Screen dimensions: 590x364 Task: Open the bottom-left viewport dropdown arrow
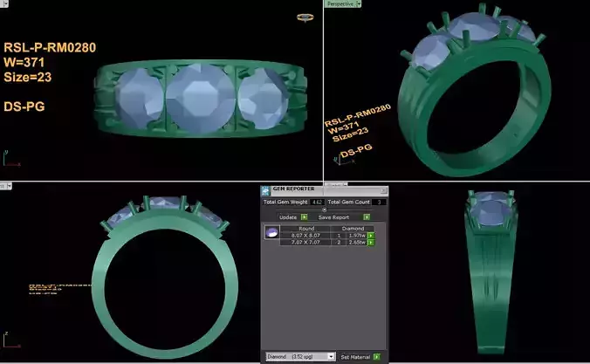click(x=9, y=186)
